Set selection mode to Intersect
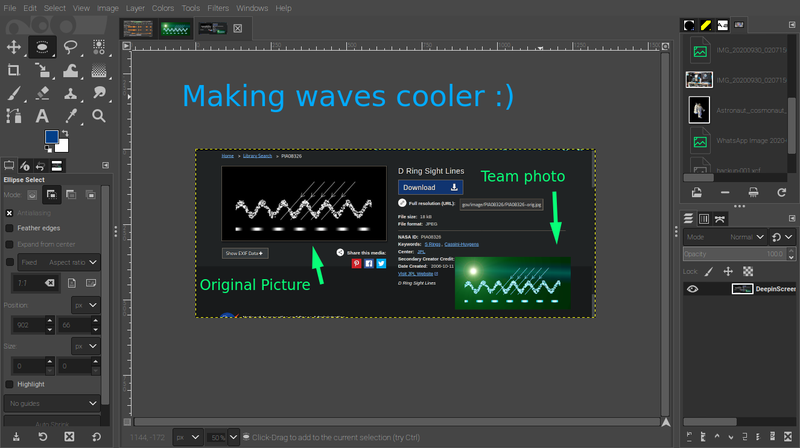 coord(90,195)
